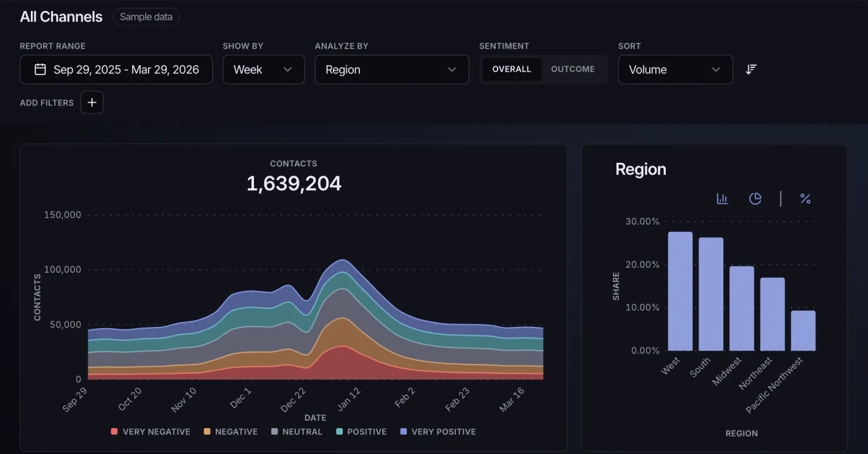Toggle percent display on Region chart
The height and width of the screenshot is (454, 868).
(805, 199)
